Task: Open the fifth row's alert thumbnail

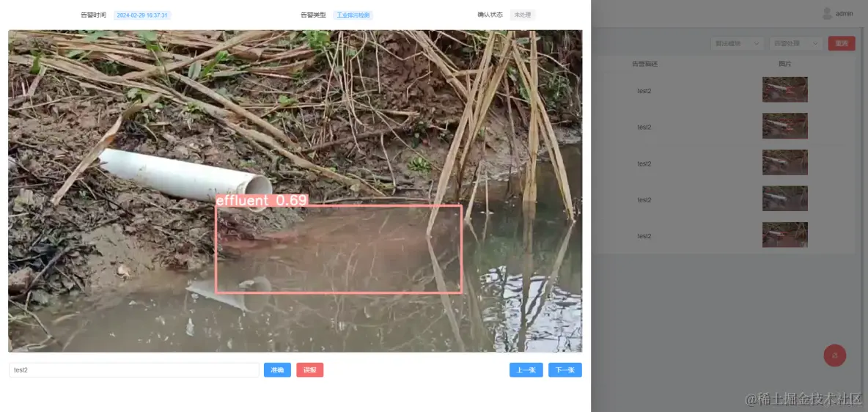Action: tap(785, 235)
